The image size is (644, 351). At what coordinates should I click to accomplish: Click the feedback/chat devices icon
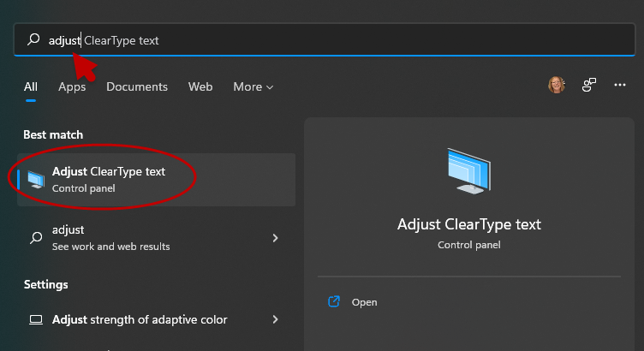click(x=589, y=85)
